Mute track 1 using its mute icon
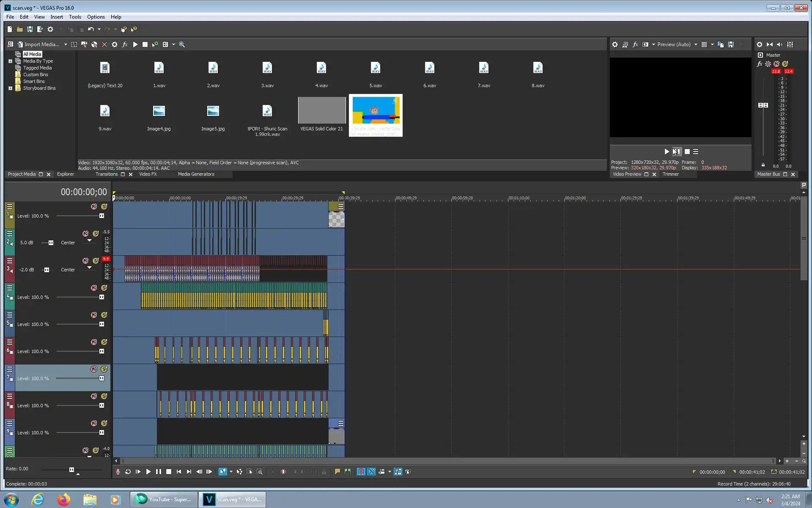812x508 pixels. [94, 207]
